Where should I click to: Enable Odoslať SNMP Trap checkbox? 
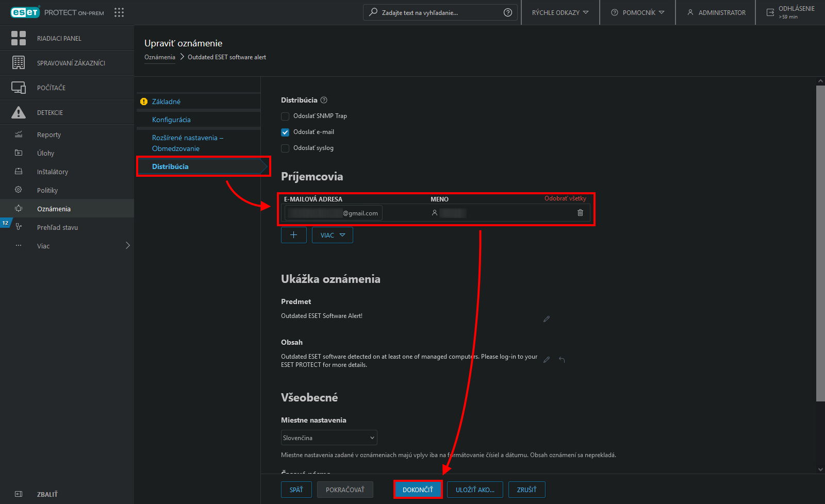pyautogui.click(x=285, y=116)
